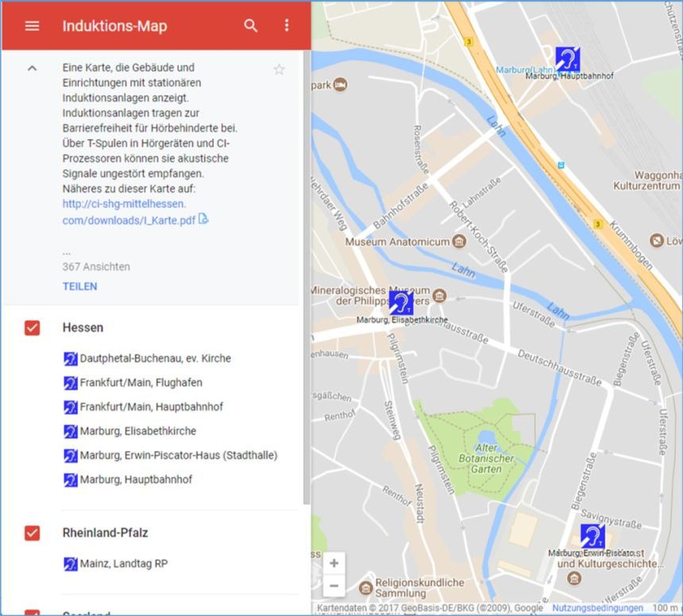This screenshot has width=683, height=616.
Task: Click the Marburg, Hauptbahnhof map marker
Action: pos(570,59)
